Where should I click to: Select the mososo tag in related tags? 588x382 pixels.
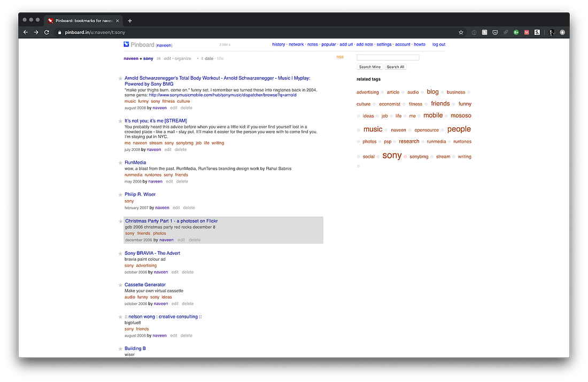461,116
